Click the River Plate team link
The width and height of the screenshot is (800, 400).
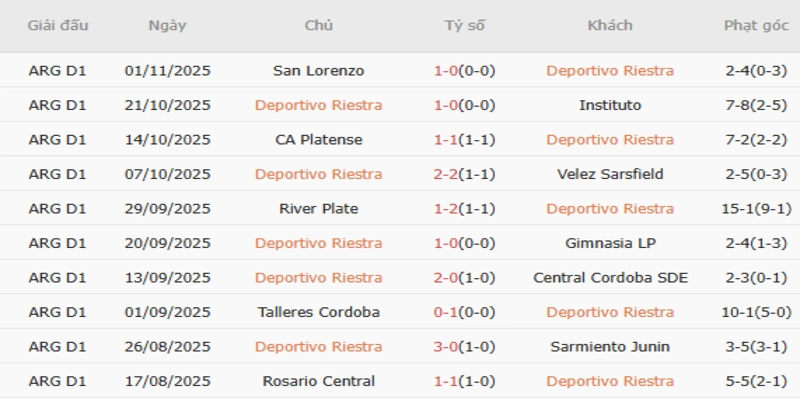[x=318, y=209]
